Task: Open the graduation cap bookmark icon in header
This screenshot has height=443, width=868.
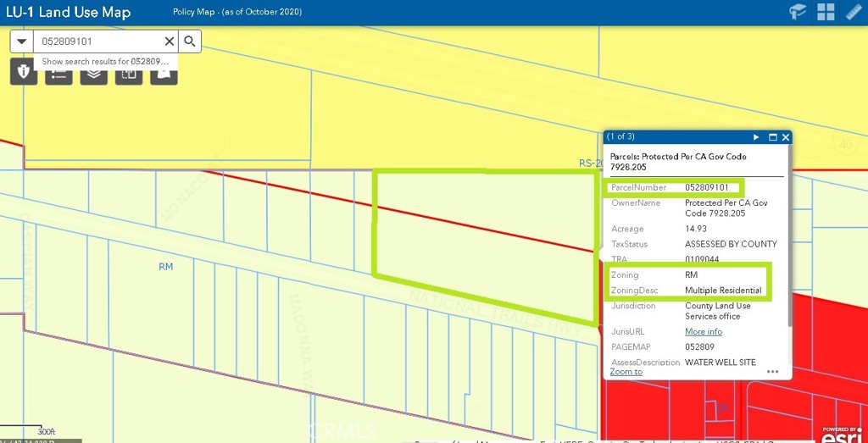Action: [x=798, y=12]
